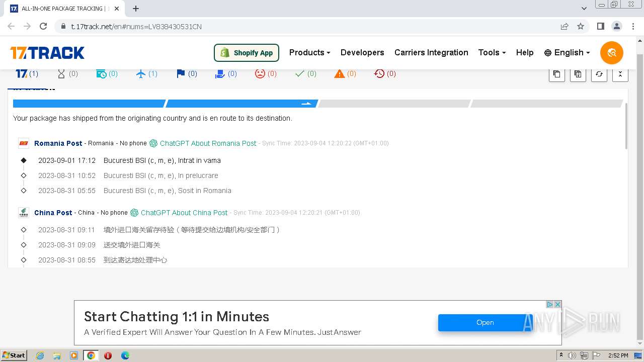Viewport: 644px width, 362px height.
Task: Open the 17TRACK home logo
Action: tap(47, 53)
